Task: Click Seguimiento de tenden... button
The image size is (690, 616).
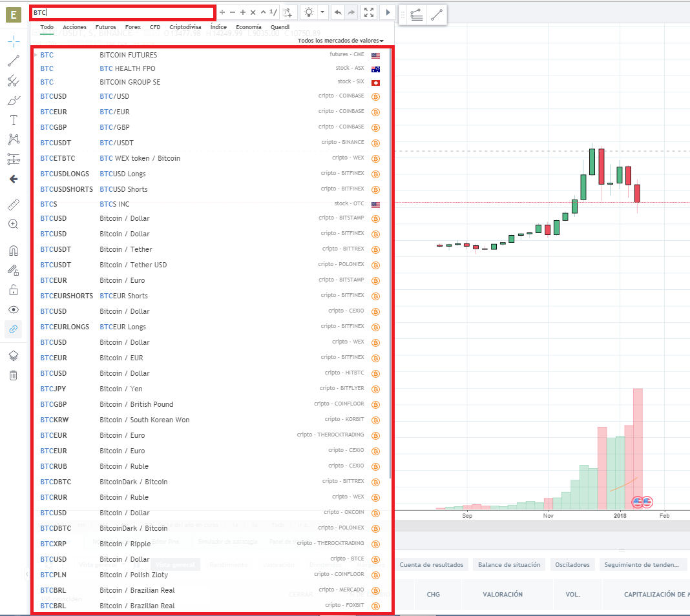Action: [642, 564]
